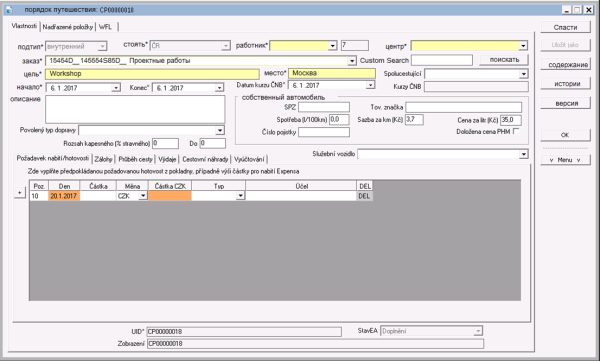Image resolution: width=600 pixels, height=361 pixels.
Task: Expand the центр dropdown
Action: pyautogui.click(x=523, y=46)
